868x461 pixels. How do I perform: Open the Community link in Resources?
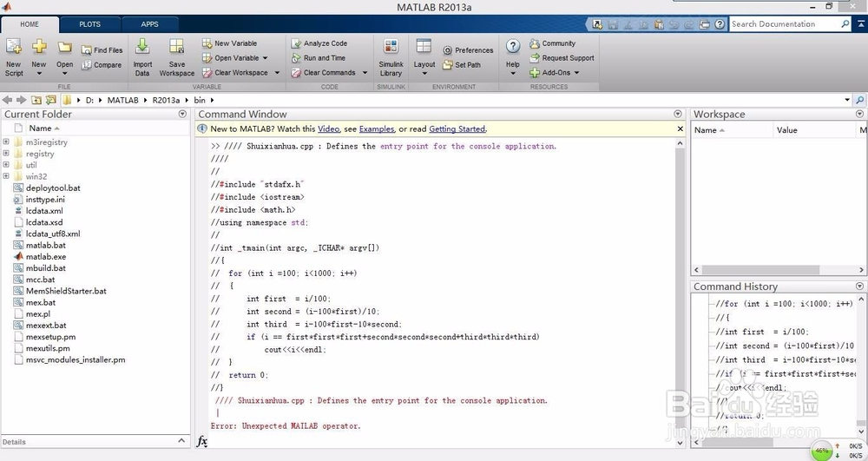552,43
